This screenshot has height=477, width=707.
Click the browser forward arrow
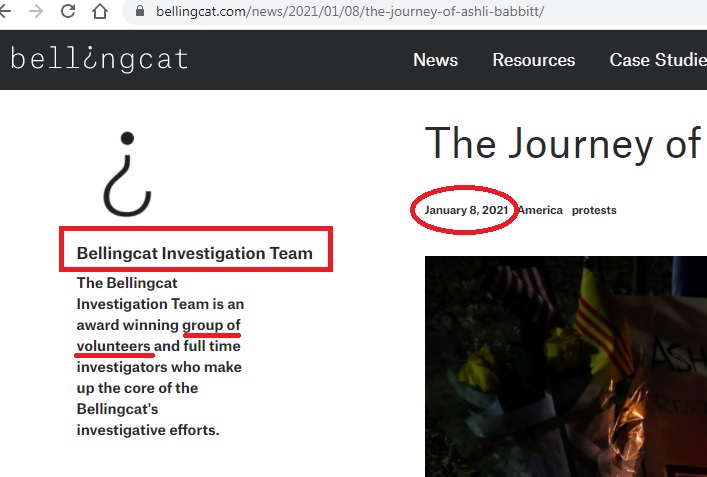(36, 12)
